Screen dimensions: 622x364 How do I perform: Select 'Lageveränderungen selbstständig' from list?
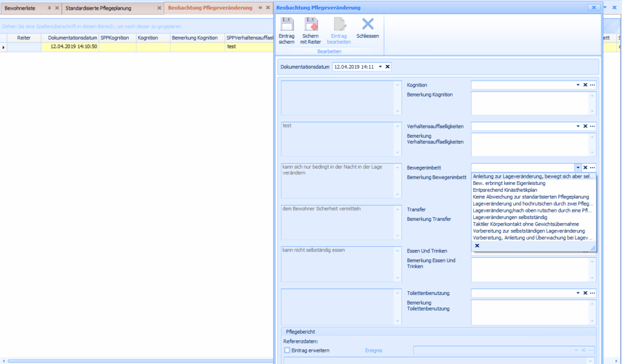(510, 217)
